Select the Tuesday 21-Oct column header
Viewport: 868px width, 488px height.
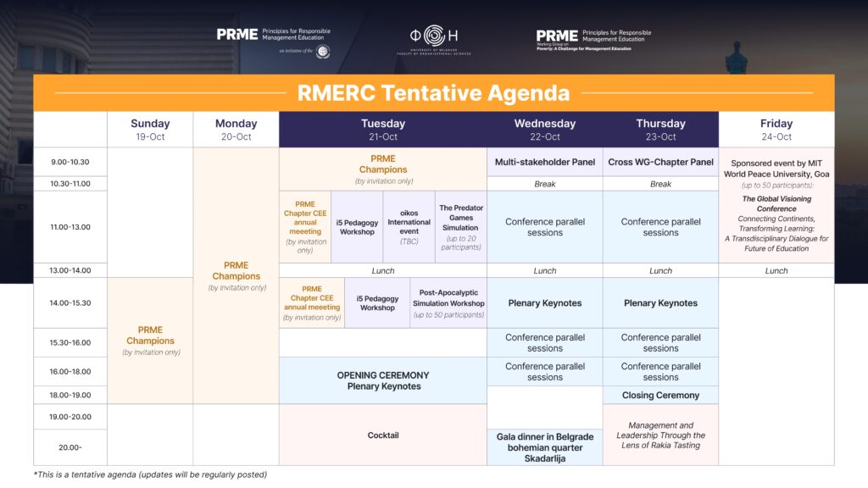pyautogui.click(x=382, y=130)
